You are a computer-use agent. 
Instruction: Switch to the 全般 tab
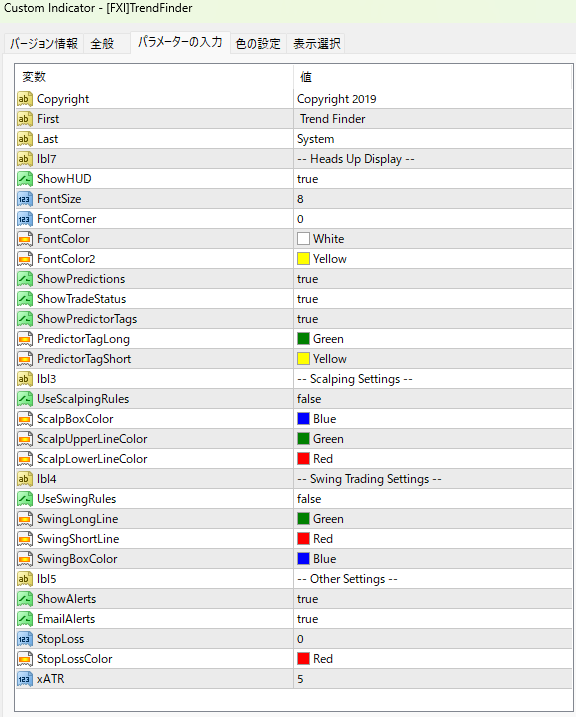[x=102, y=44]
